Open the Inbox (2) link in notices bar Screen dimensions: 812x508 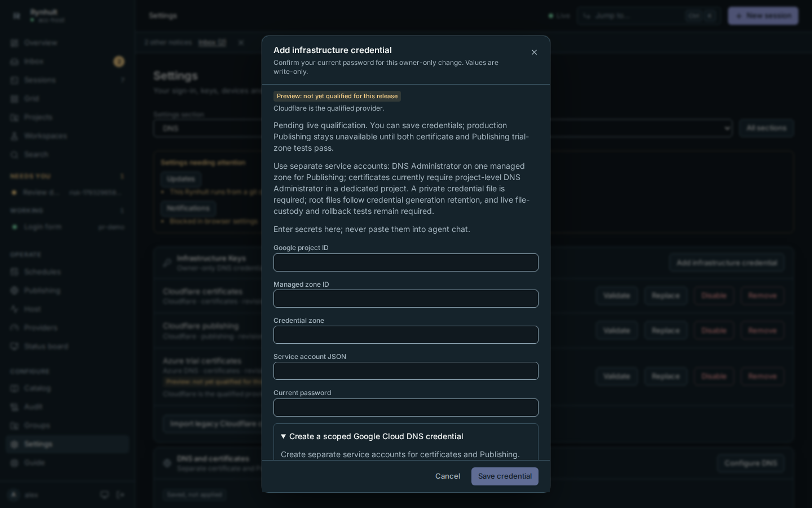pyautogui.click(x=212, y=42)
